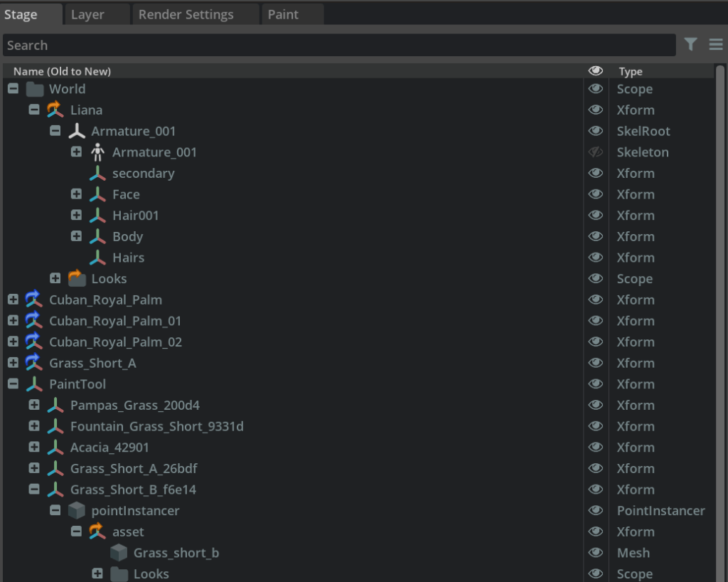Switch to the Render Settings tab
728x582 pixels.
186,14
